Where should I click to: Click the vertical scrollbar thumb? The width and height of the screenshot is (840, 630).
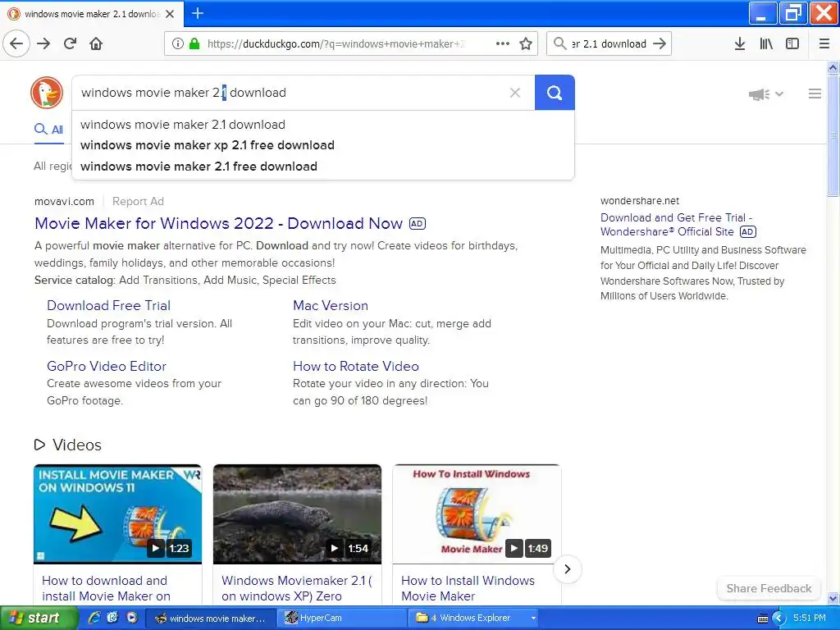point(833,136)
